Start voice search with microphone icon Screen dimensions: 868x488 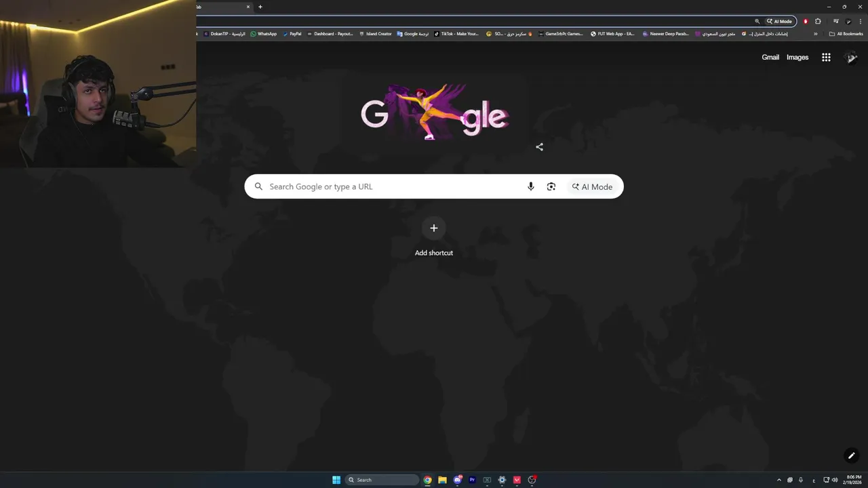coord(531,186)
